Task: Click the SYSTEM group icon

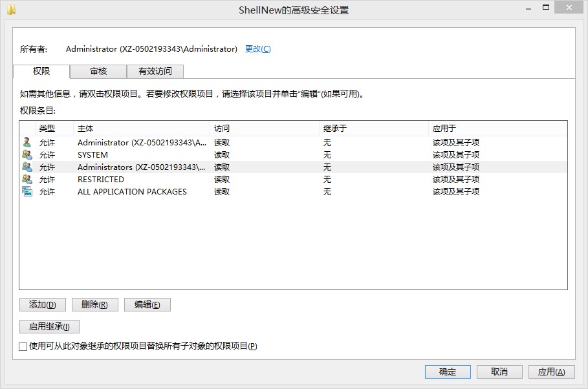Action: point(27,155)
